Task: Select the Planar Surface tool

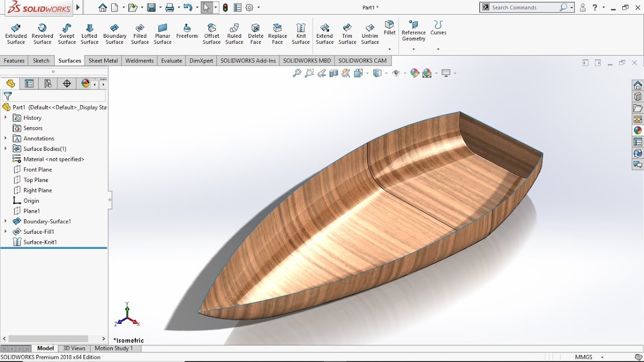Action: coord(163,34)
